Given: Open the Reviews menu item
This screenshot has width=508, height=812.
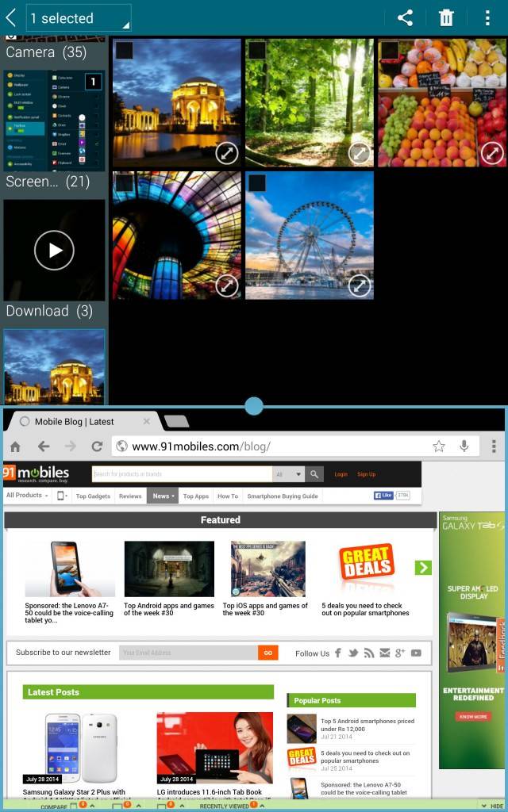Looking at the screenshot, I should (x=130, y=496).
